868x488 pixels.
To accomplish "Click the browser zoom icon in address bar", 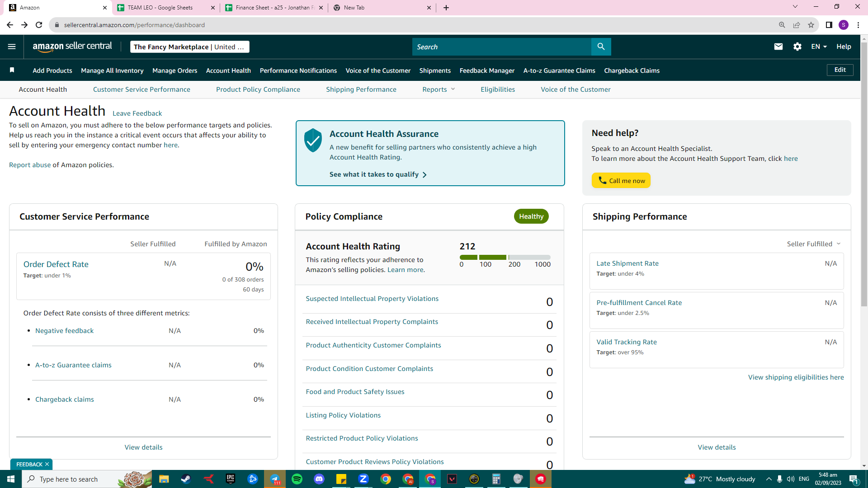I will [x=782, y=25].
